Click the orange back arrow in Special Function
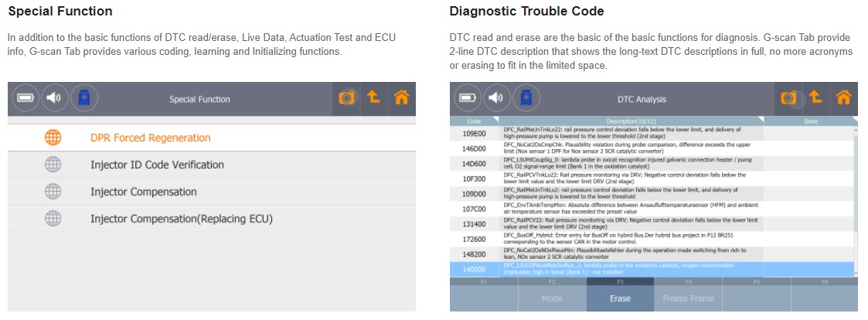 [374, 97]
